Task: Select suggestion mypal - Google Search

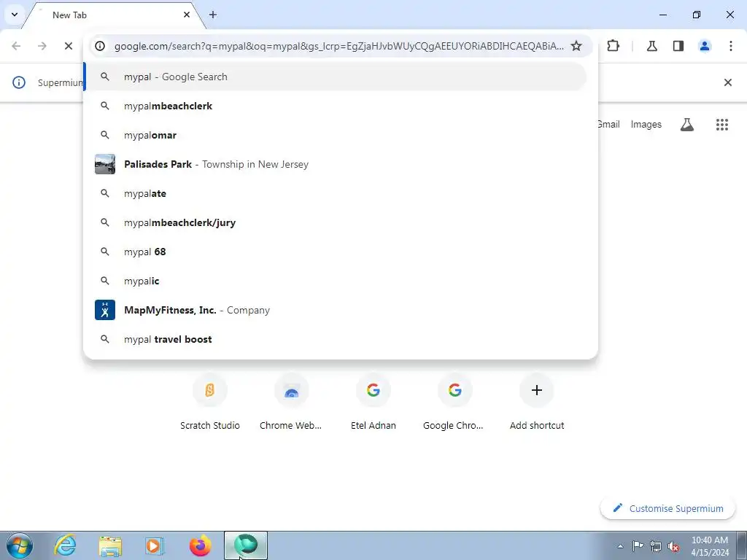Action: [x=336, y=77]
